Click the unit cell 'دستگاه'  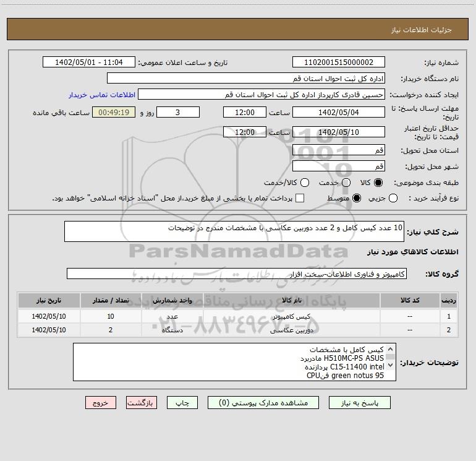pos(172,330)
